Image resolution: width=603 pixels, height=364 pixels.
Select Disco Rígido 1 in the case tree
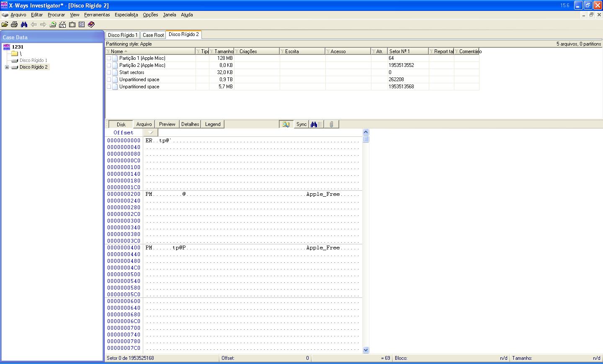click(33, 60)
